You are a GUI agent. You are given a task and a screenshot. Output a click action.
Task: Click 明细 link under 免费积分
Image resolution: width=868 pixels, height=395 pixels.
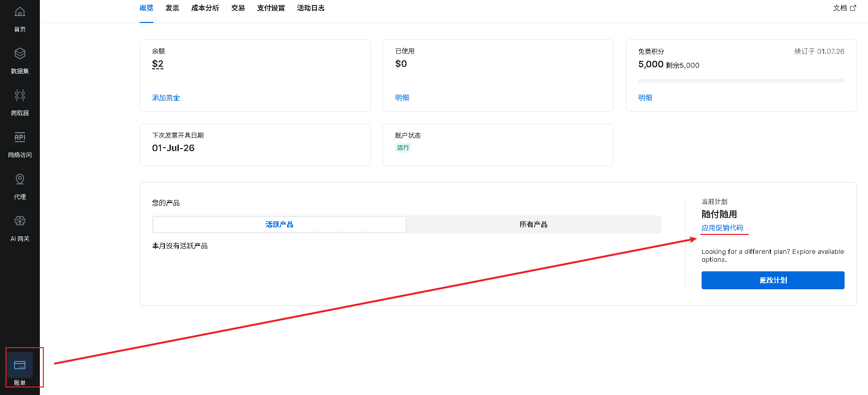click(x=645, y=98)
